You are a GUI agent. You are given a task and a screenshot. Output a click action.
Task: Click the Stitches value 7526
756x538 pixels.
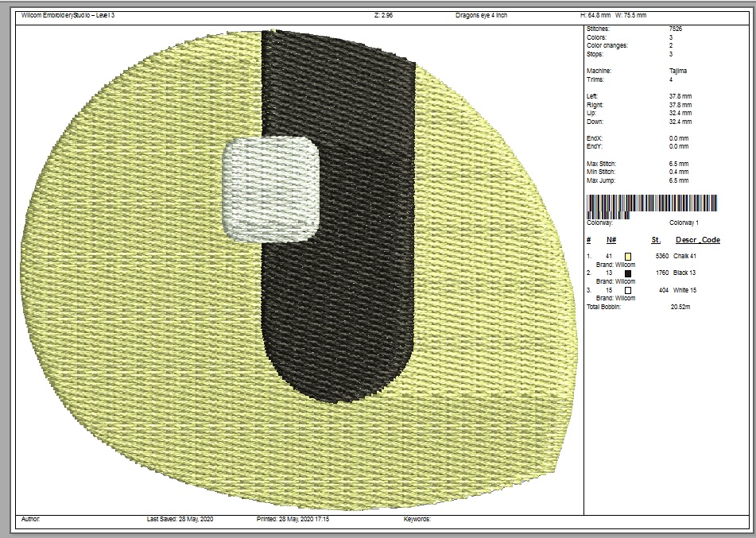(676, 29)
